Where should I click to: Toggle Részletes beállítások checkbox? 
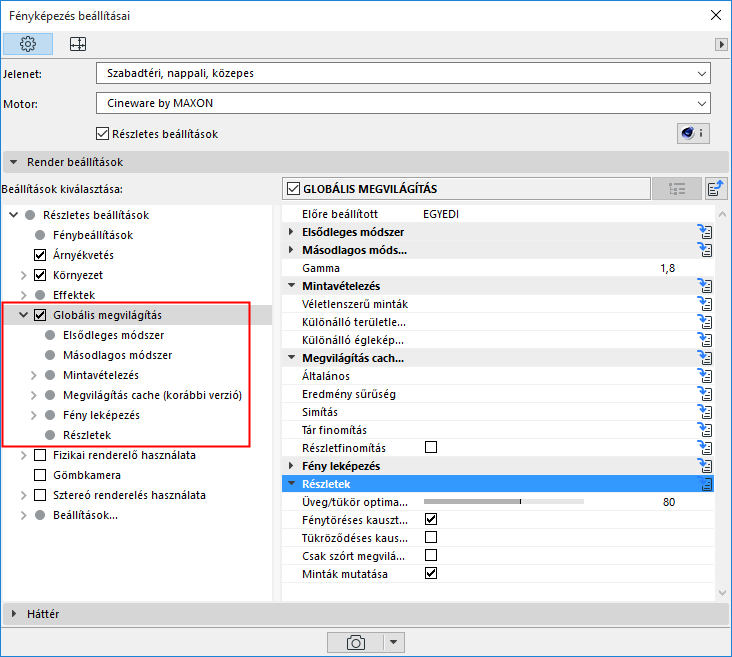click(102, 134)
